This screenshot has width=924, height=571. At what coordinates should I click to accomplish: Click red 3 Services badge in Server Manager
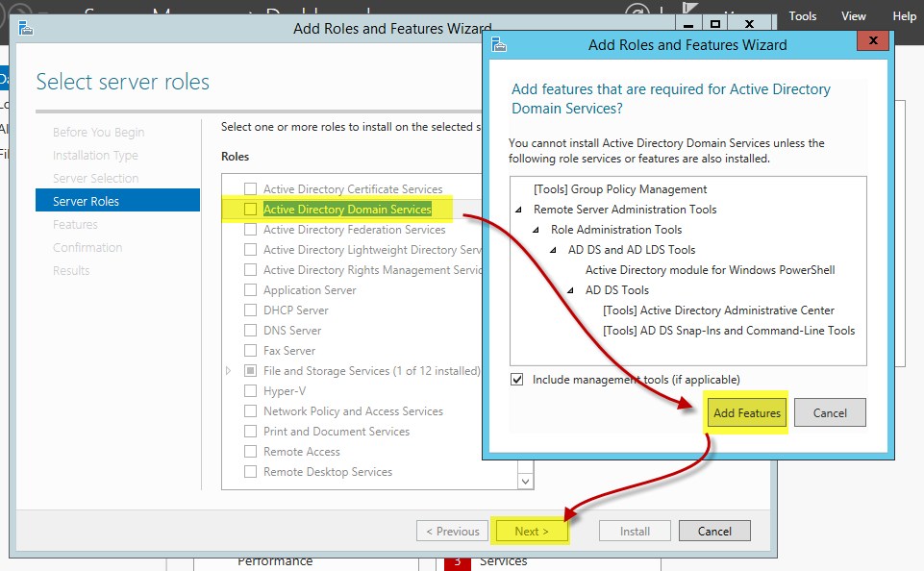click(458, 563)
